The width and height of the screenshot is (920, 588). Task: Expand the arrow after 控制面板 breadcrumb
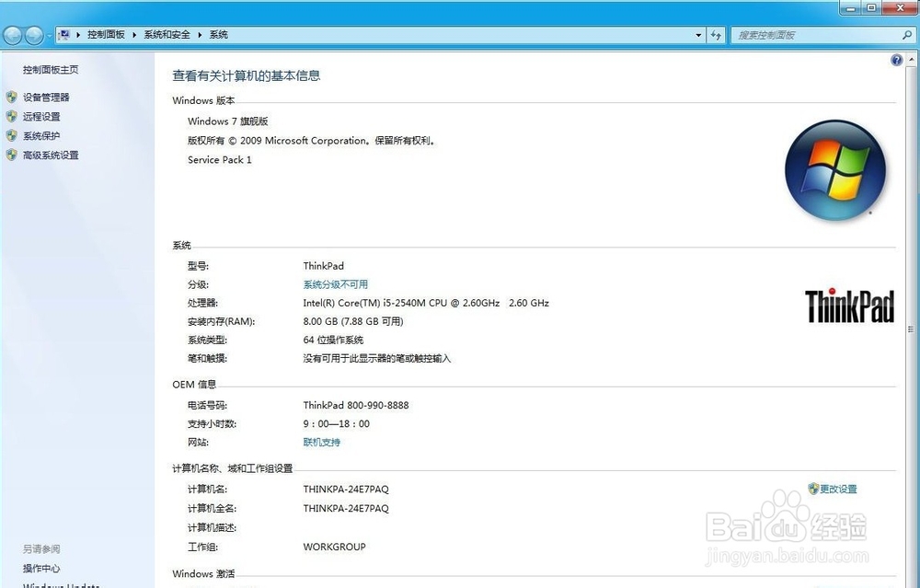point(134,35)
